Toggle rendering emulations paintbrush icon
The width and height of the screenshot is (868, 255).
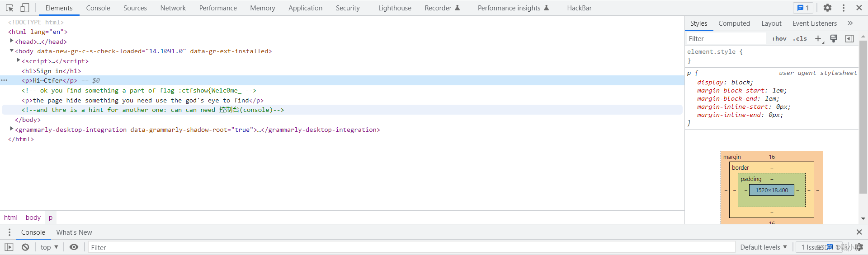834,38
